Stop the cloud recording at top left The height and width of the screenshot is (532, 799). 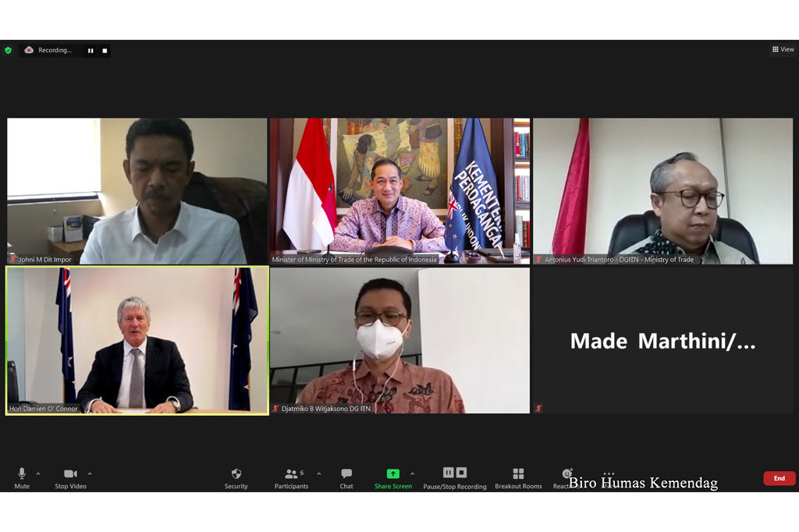[x=105, y=51]
